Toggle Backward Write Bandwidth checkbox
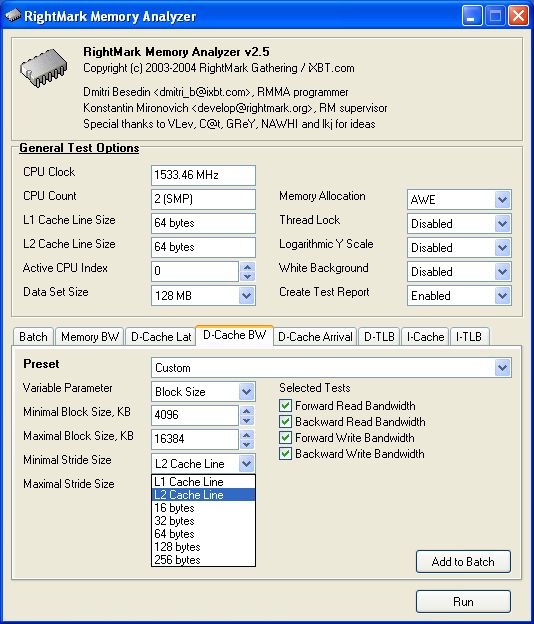Image resolution: width=534 pixels, height=624 pixels. click(x=285, y=453)
